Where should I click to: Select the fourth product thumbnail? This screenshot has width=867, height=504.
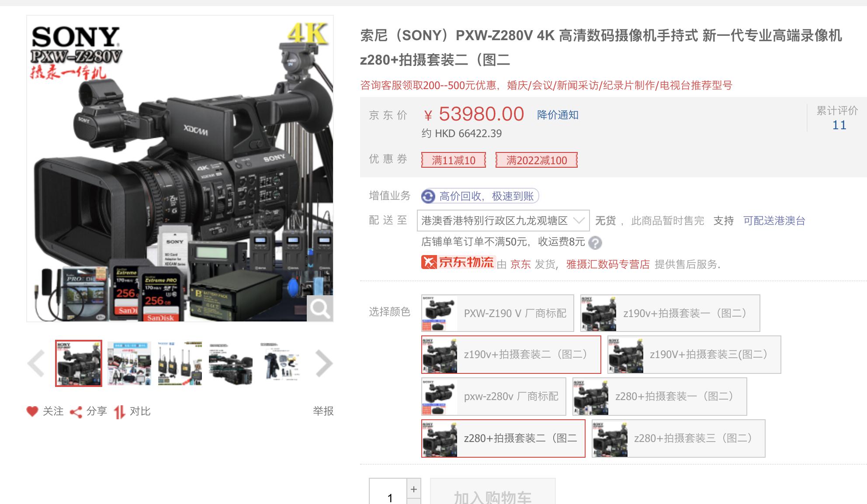point(230,363)
